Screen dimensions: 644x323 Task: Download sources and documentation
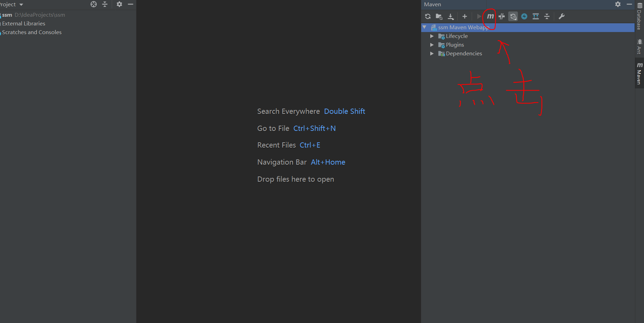pyautogui.click(x=451, y=16)
